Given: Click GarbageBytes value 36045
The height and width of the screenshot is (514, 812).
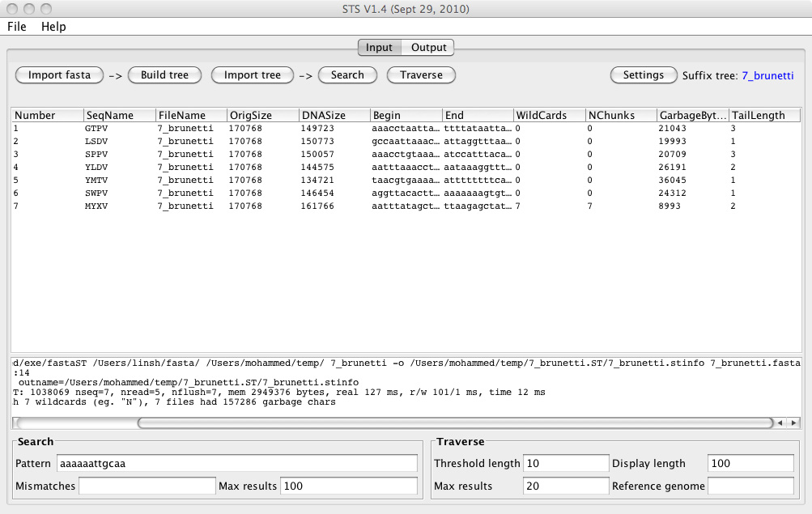Looking at the screenshot, I should tap(672, 181).
